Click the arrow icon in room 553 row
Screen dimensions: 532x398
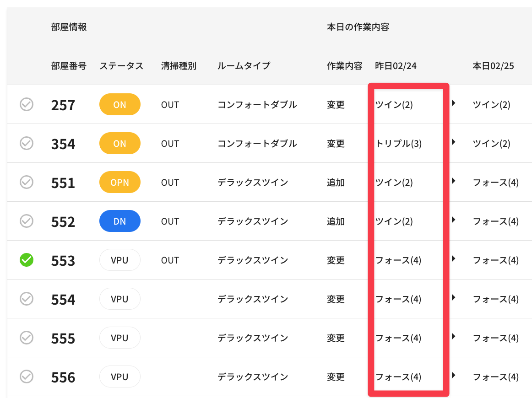454,259
